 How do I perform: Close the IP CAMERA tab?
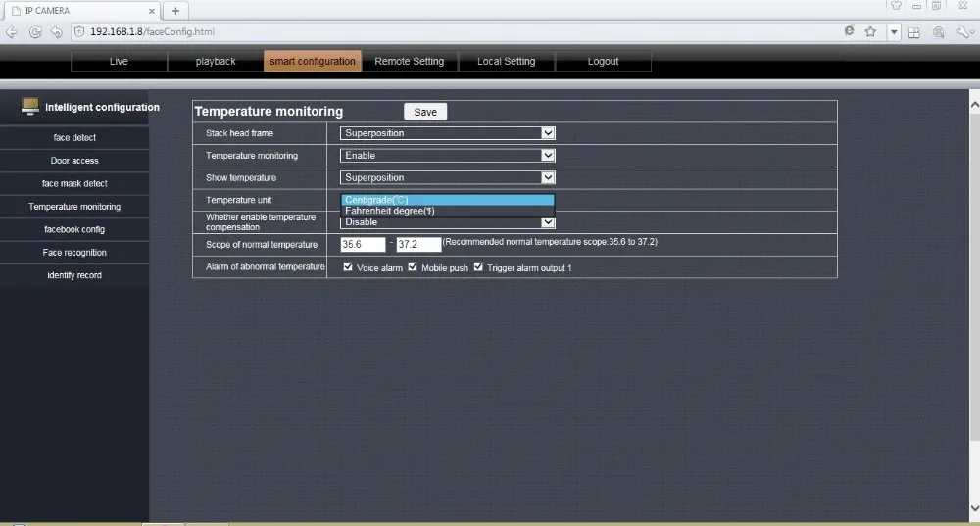(x=151, y=11)
